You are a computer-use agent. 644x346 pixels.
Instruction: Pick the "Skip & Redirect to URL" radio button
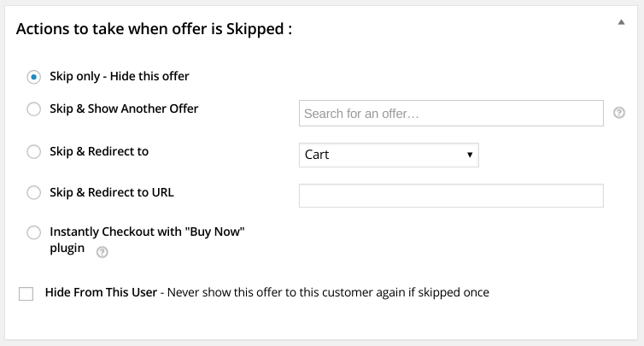[x=33, y=192]
